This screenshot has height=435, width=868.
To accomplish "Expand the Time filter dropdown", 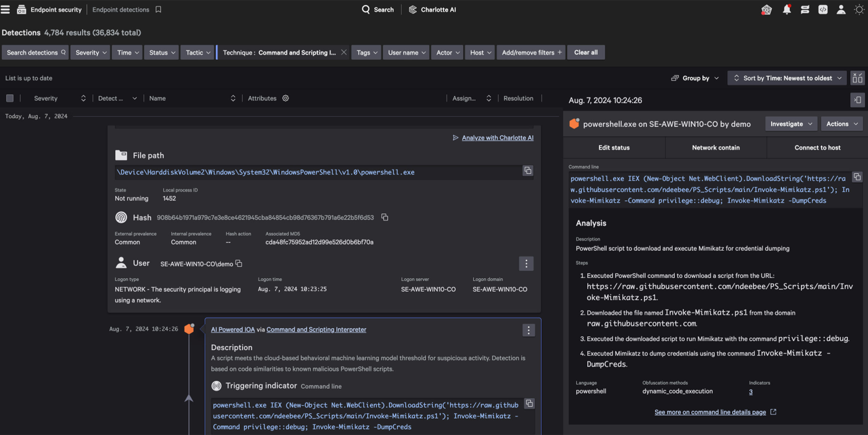I will (127, 53).
